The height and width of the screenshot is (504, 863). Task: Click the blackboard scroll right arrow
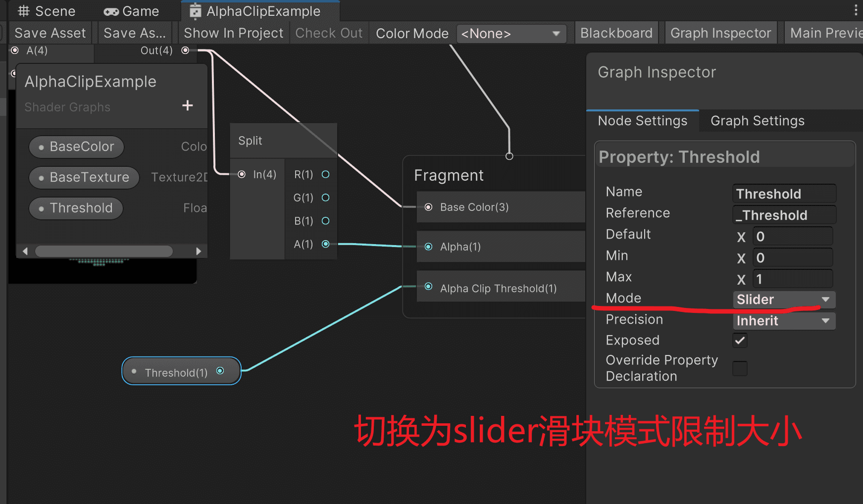[199, 251]
